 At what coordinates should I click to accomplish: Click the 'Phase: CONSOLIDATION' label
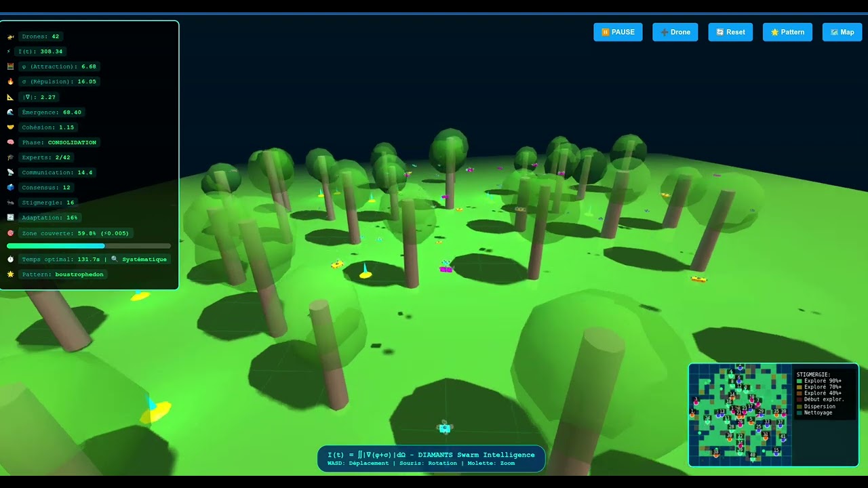(x=59, y=142)
